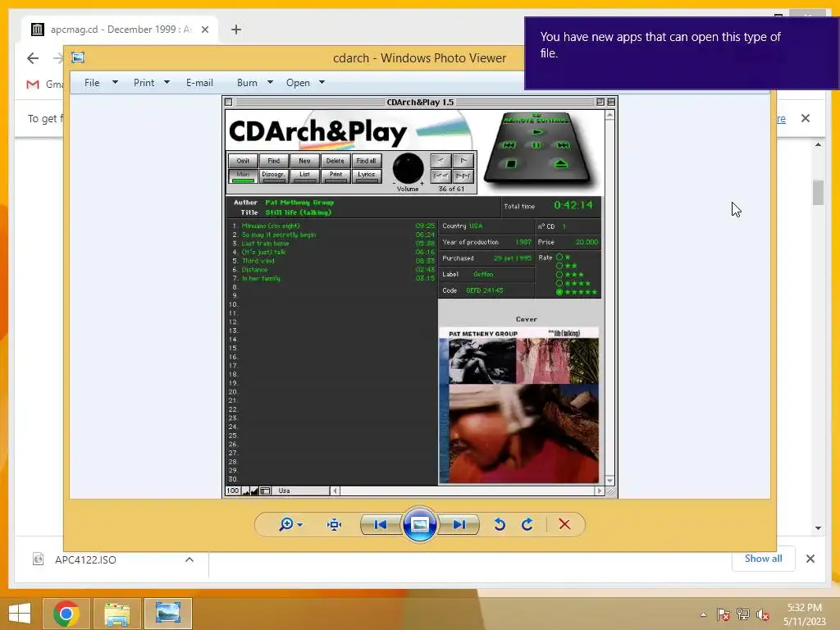Click the actual size / fit to window icon

tap(335, 524)
